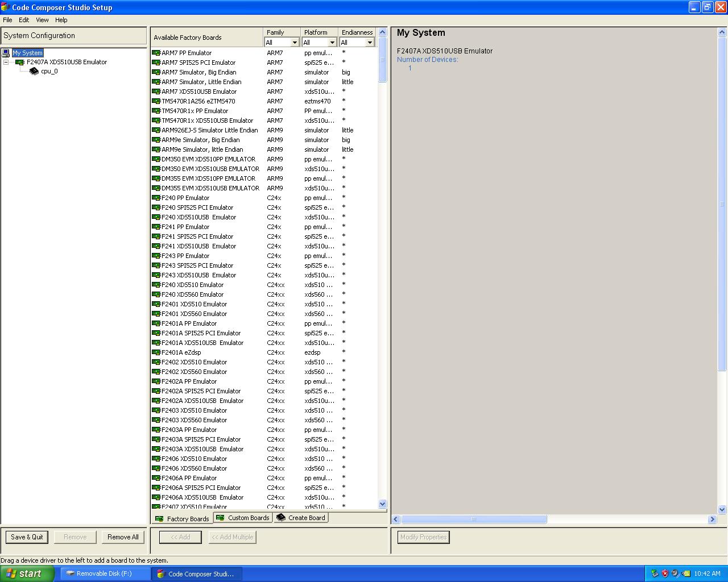This screenshot has height=582, width=728.
Task: Select My System in the configuration tree
Action: tap(28, 53)
